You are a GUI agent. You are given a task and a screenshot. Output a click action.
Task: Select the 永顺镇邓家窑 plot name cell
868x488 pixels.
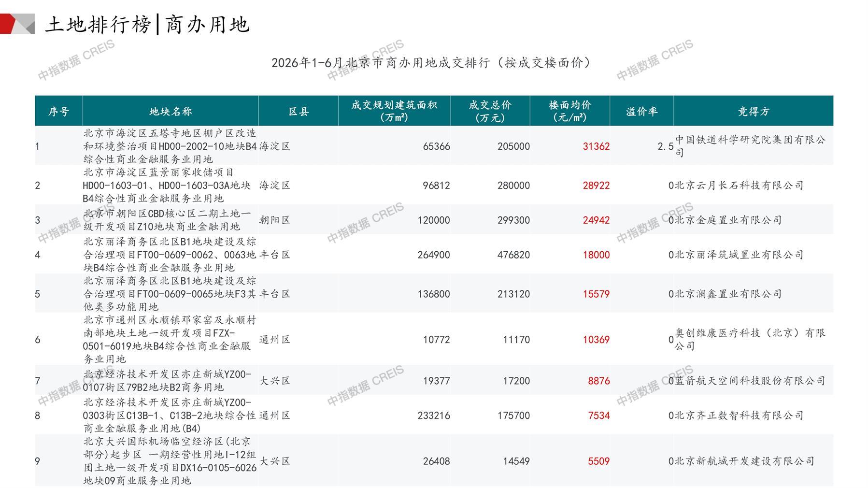(170, 339)
